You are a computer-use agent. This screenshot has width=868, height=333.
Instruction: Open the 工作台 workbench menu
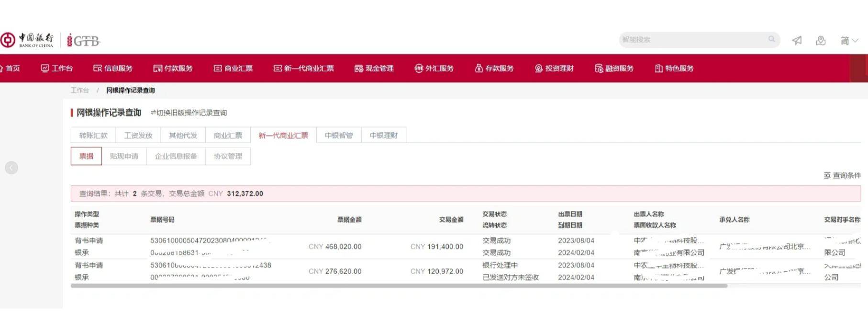[57, 69]
